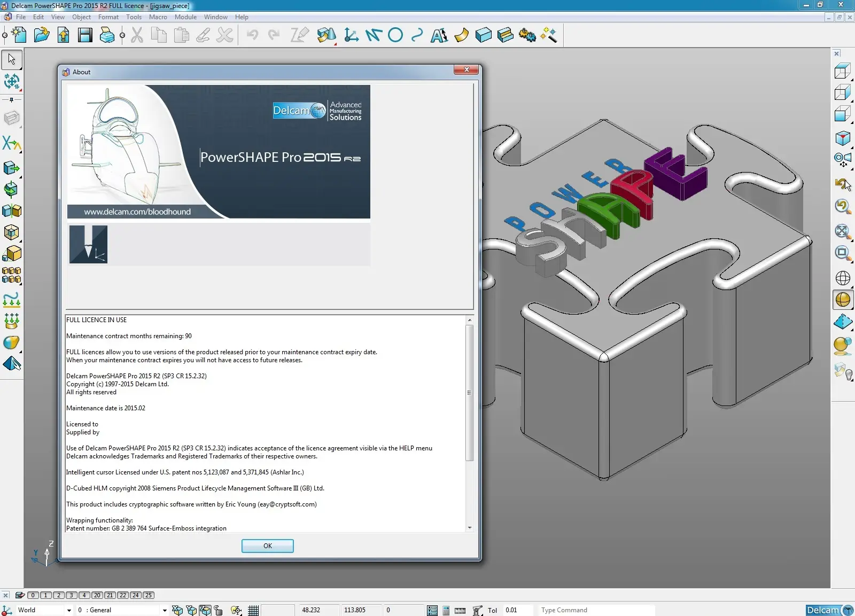Open the Object menu
This screenshot has width=855, height=616.
(x=81, y=17)
